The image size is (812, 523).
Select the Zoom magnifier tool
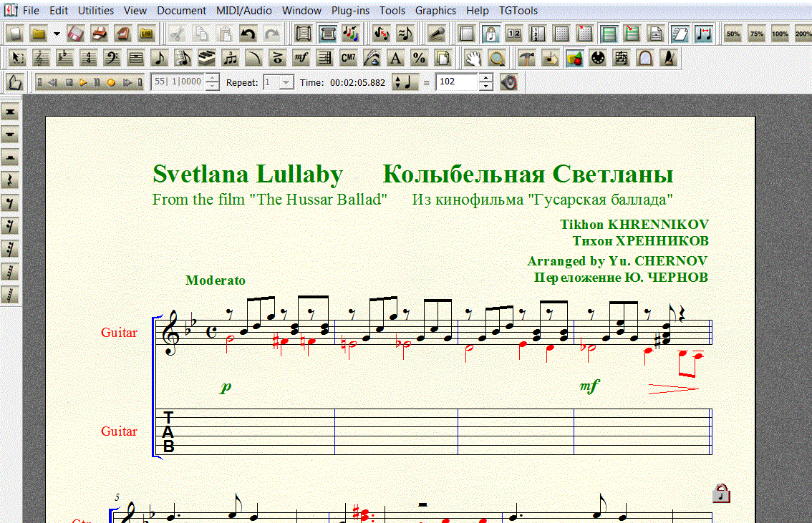click(496, 59)
